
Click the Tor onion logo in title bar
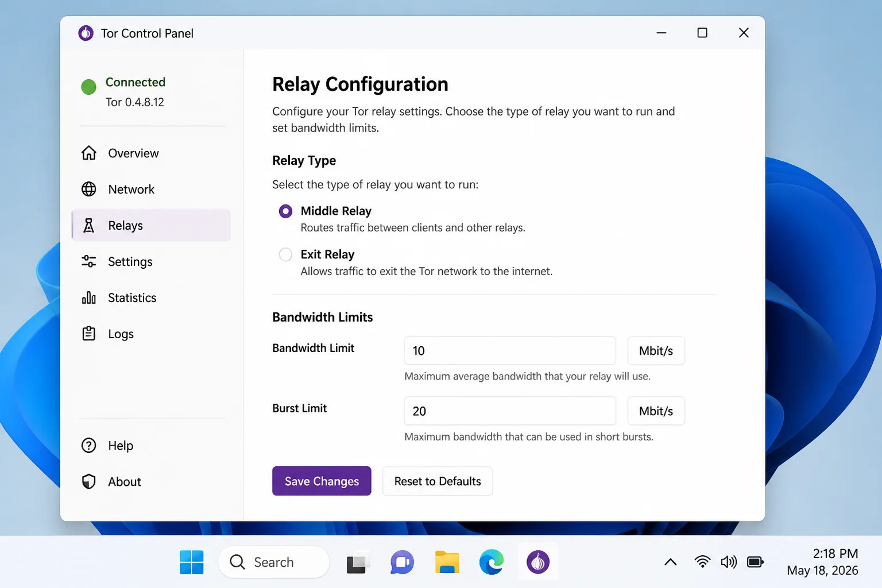pos(86,33)
